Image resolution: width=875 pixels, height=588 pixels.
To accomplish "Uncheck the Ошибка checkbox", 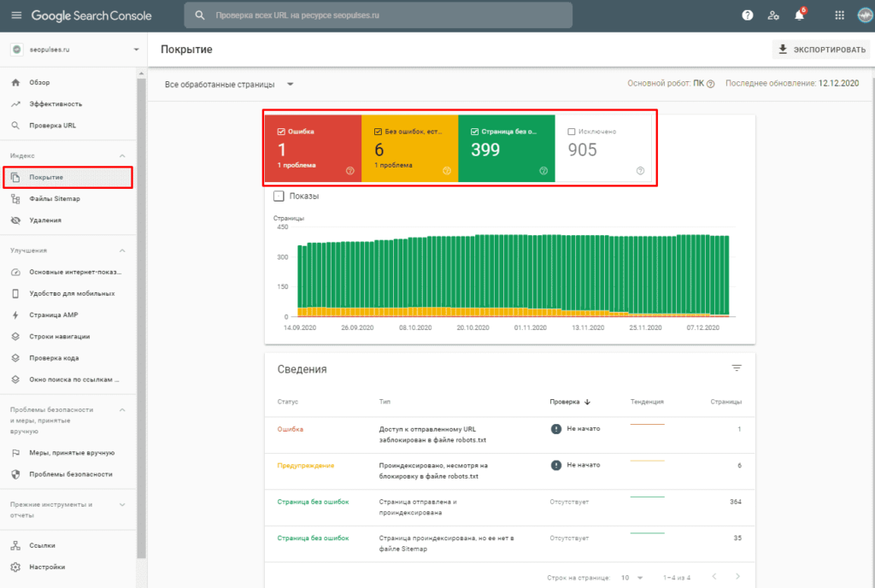I will (281, 132).
